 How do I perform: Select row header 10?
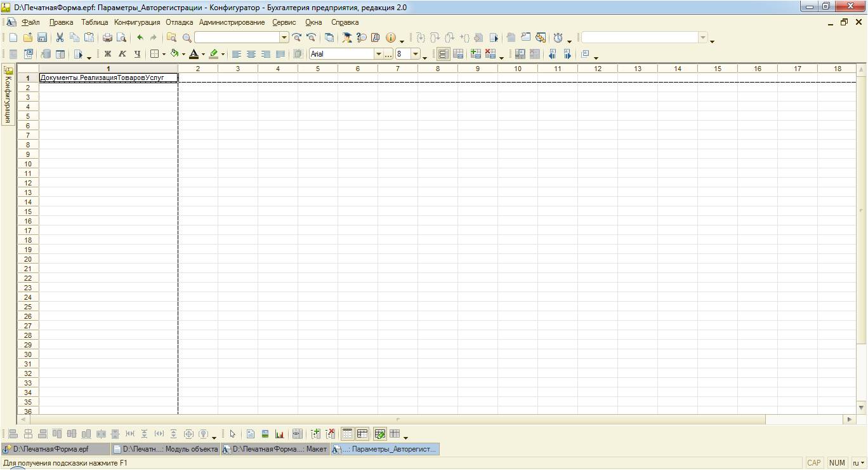click(28, 164)
